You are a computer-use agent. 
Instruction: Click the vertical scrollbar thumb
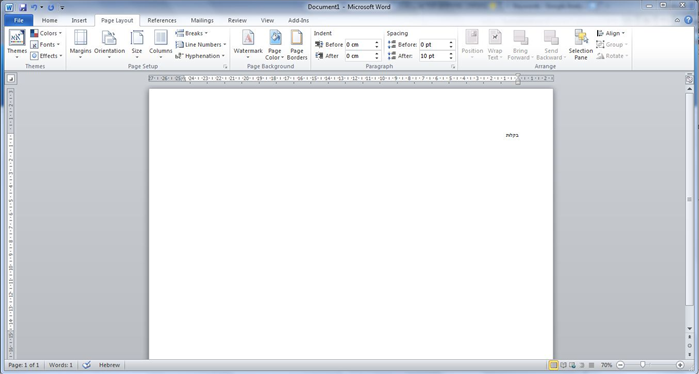tap(689, 199)
